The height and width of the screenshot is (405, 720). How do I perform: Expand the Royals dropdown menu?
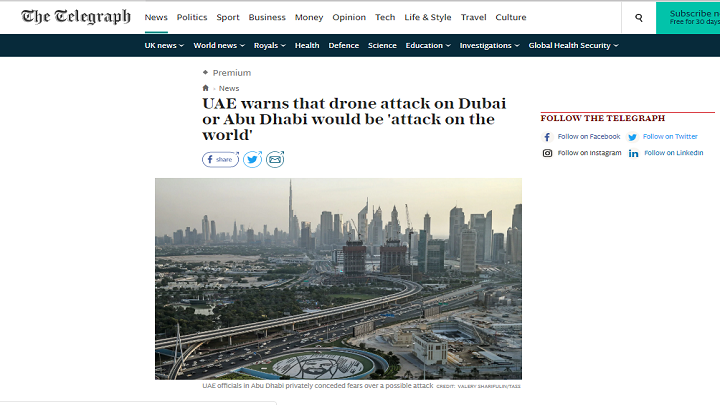pyautogui.click(x=270, y=45)
